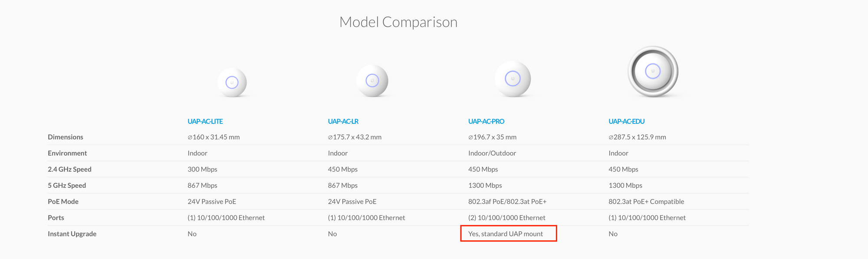Click the Indoor/Outdoor environment value
The width and height of the screenshot is (868, 259).
[x=492, y=153]
